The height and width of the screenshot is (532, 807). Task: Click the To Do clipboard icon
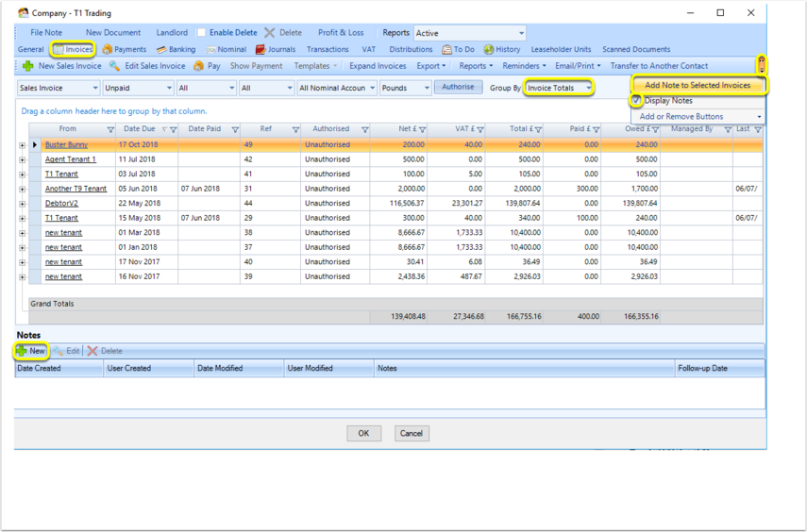click(x=446, y=49)
